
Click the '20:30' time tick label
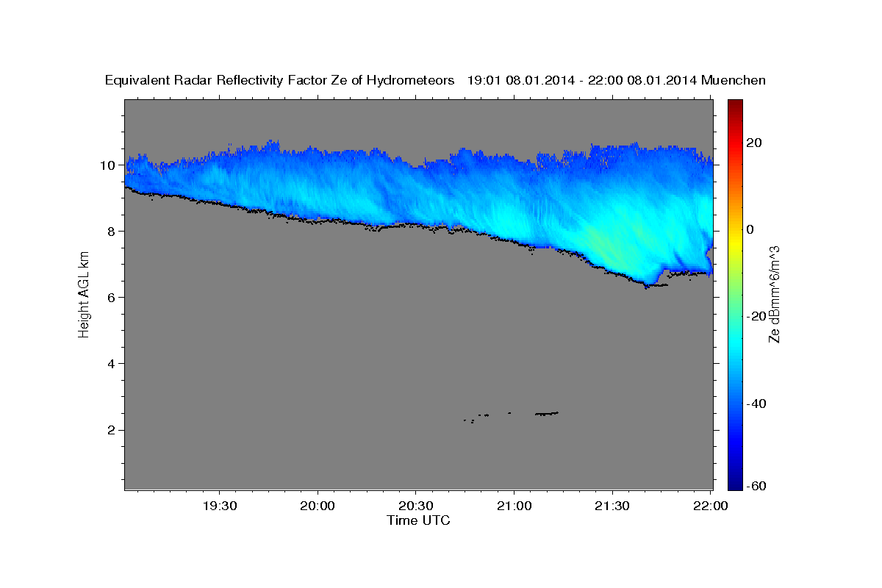pyautogui.click(x=416, y=506)
